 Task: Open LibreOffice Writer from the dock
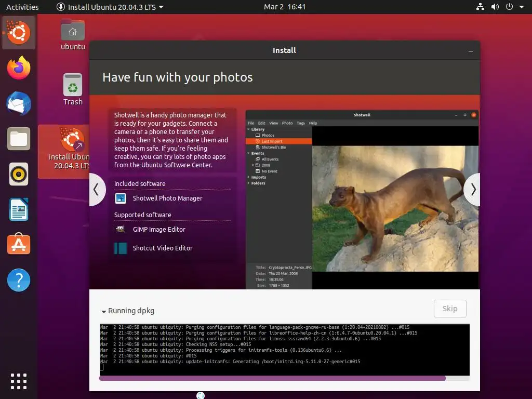pyautogui.click(x=19, y=210)
